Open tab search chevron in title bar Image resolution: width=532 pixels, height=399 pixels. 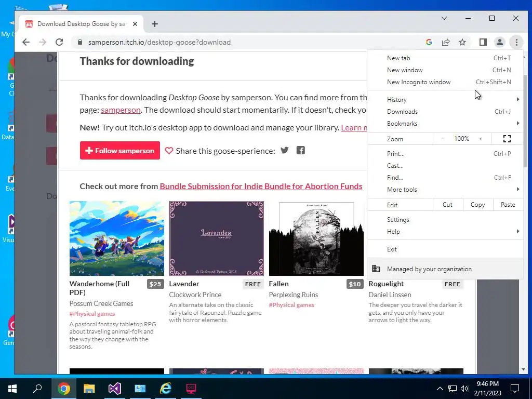[x=444, y=18]
